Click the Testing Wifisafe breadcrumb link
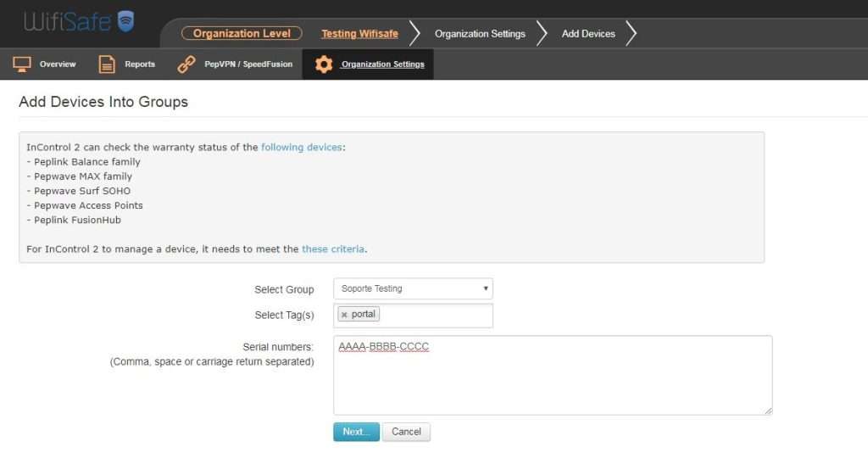This screenshot has width=868, height=464. [x=359, y=34]
